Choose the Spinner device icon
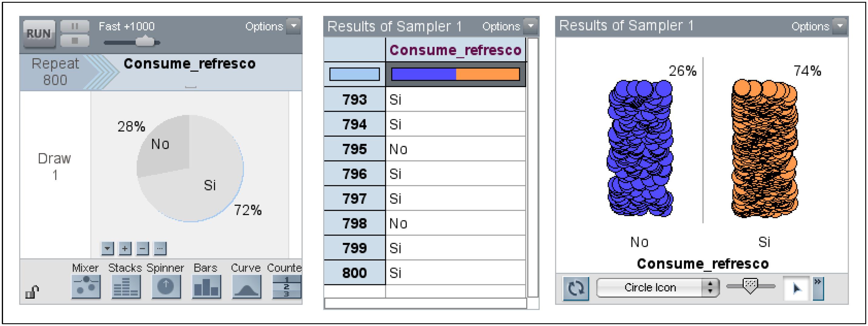This screenshot has width=868, height=326. coord(166,287)
